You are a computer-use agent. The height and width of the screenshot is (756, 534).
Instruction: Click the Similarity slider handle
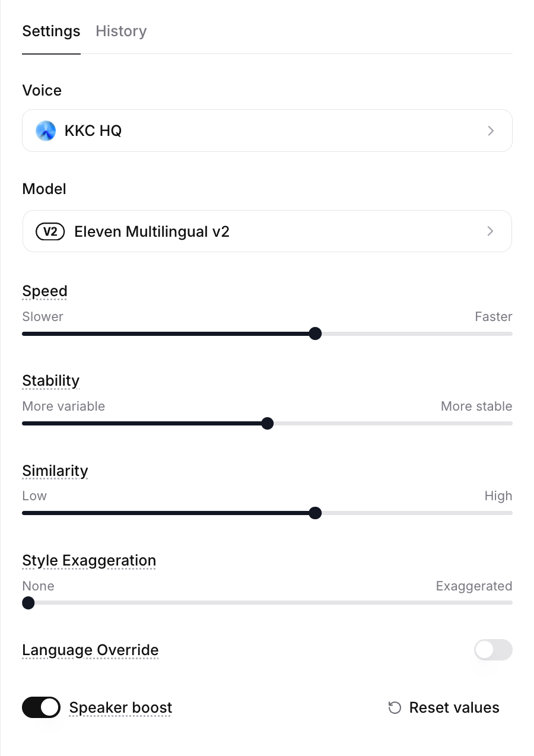click(316, 513)
